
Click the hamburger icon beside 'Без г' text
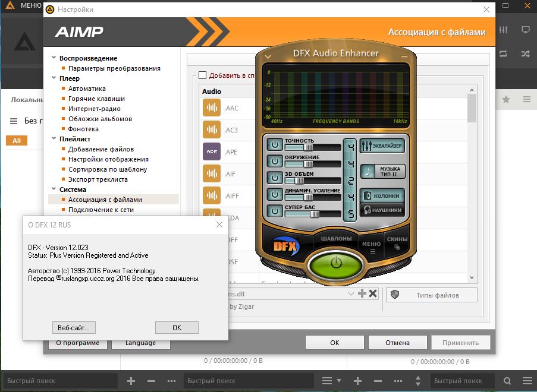[x=14, y=121]
